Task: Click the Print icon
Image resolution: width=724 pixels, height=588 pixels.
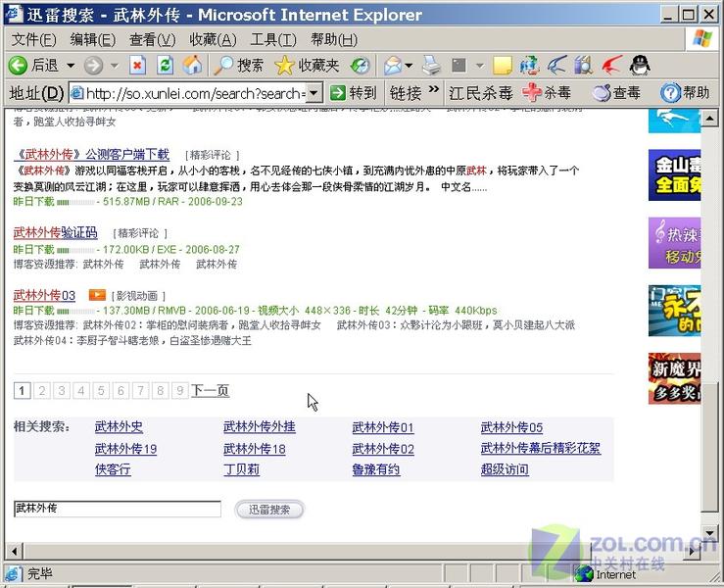Action: click(432, 65)
